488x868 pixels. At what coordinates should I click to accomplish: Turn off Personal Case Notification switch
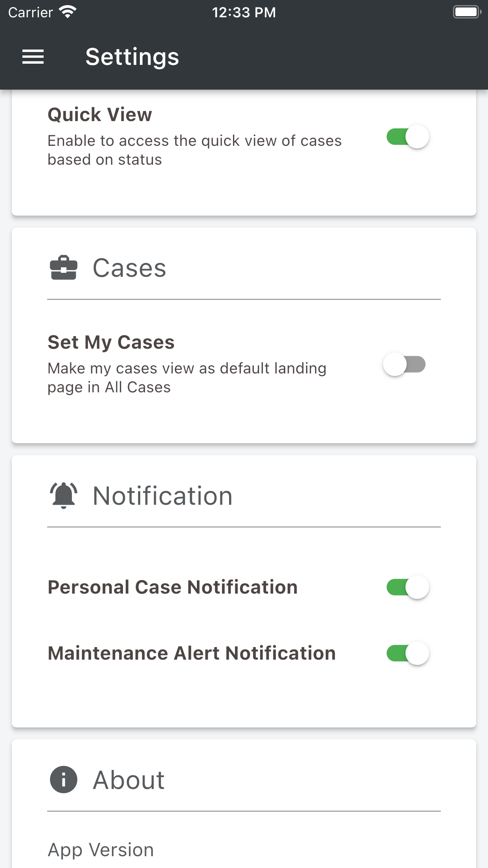point(407,587)
